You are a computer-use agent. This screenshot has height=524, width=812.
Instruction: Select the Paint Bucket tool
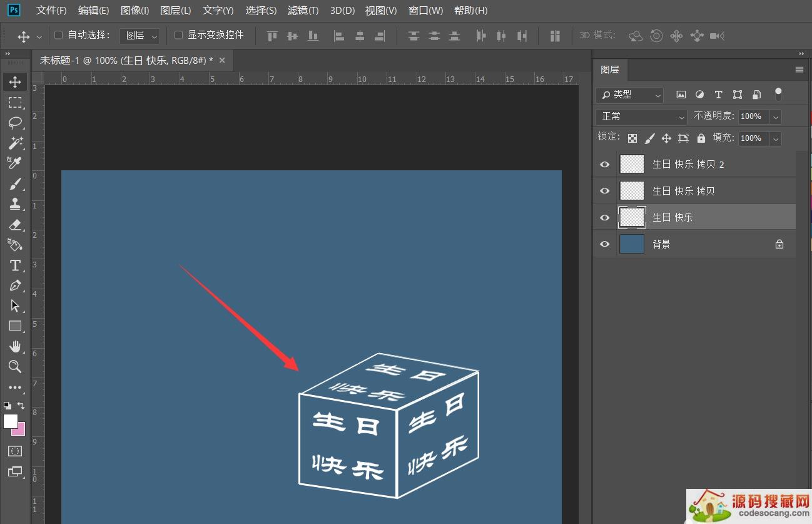(15, 245)
